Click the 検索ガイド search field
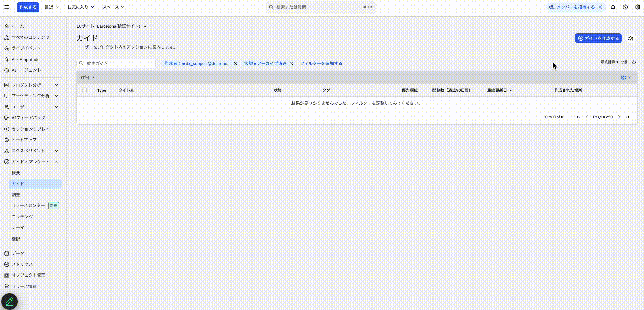644x310 pixels. (x=116, y=63)
